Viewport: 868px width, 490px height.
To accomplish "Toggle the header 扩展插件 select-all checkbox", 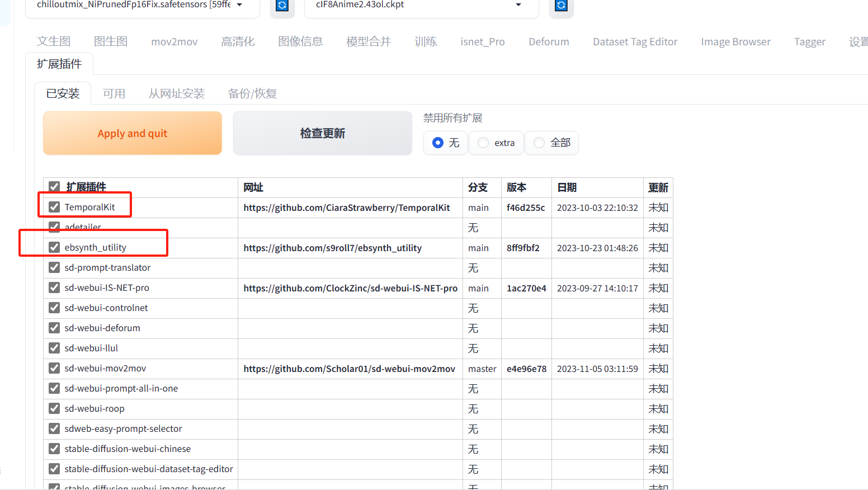I will click(54, 187).
